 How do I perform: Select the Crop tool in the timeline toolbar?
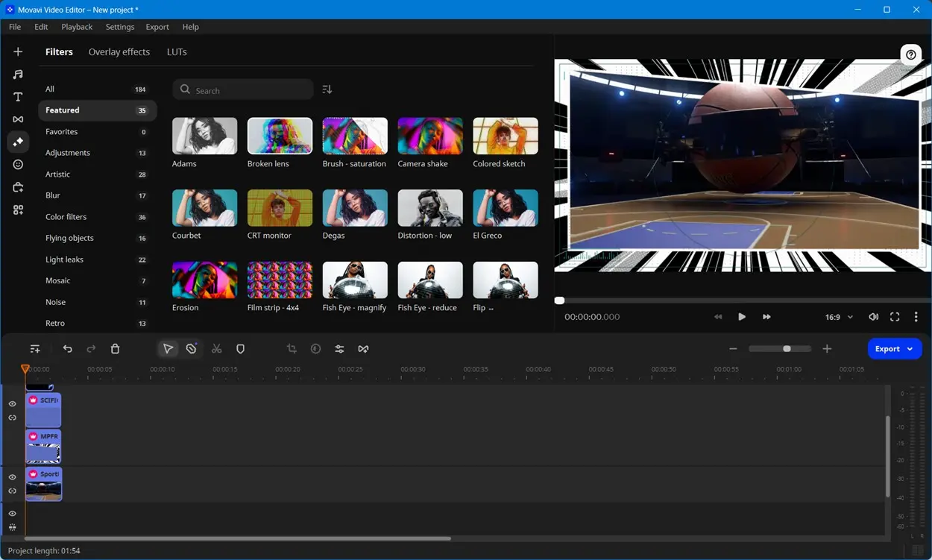[x=292, y=348]
